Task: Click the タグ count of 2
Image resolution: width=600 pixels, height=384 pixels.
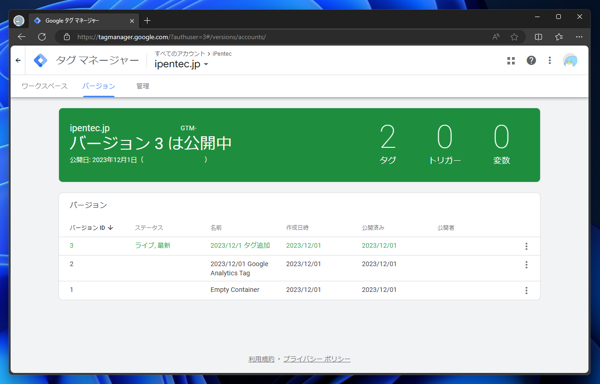Action: click(388, 137)
